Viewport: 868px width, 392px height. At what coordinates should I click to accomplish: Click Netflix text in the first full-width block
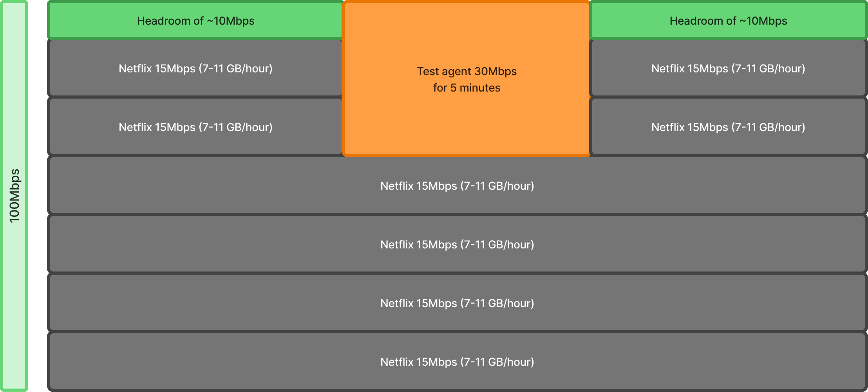(x=457, y=186)
